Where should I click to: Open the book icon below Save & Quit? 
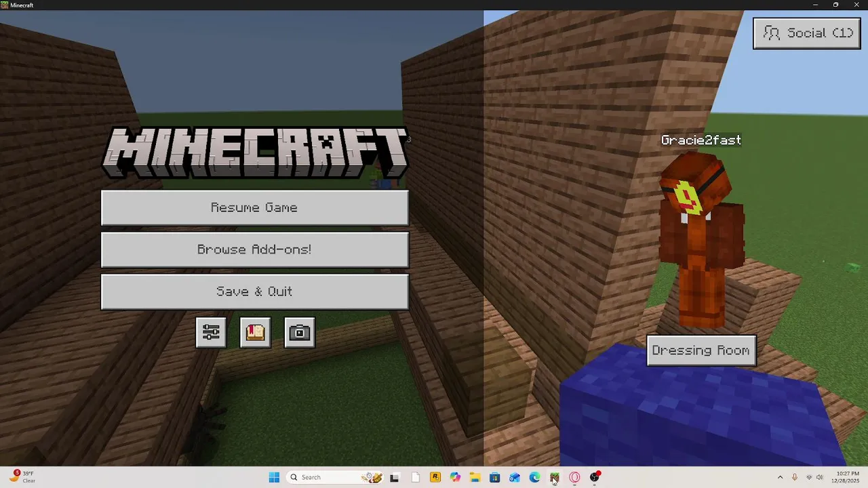pos(255,333)
